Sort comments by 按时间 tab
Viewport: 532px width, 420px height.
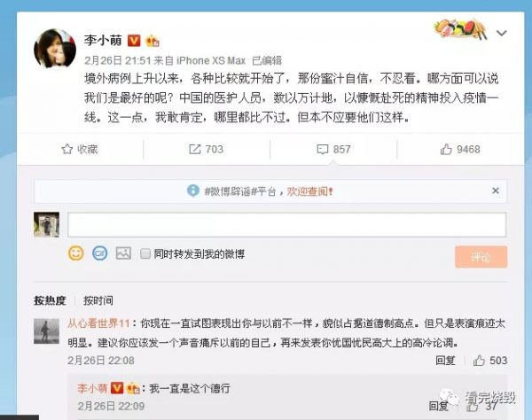(98, 300)
